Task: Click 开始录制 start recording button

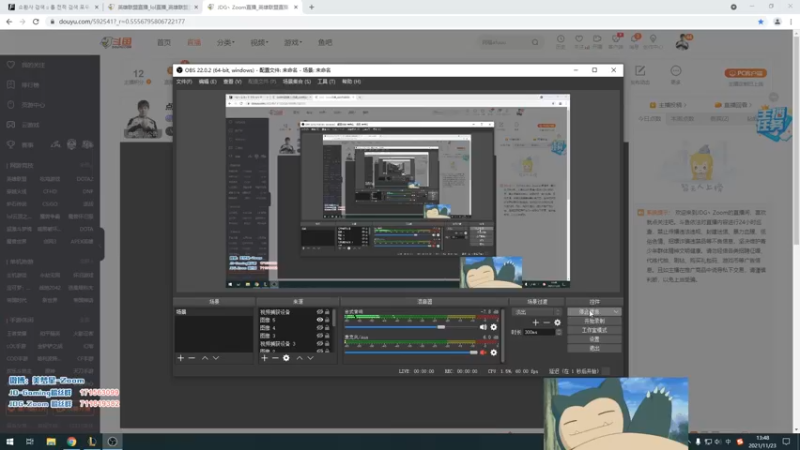Action: pyautogui.click(x=594, y=321)
